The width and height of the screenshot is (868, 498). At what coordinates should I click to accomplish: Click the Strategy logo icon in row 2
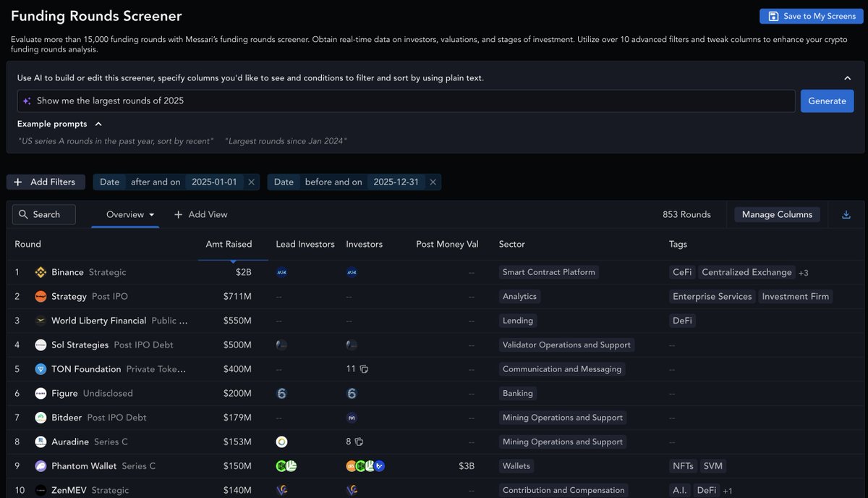click(41, 297)
